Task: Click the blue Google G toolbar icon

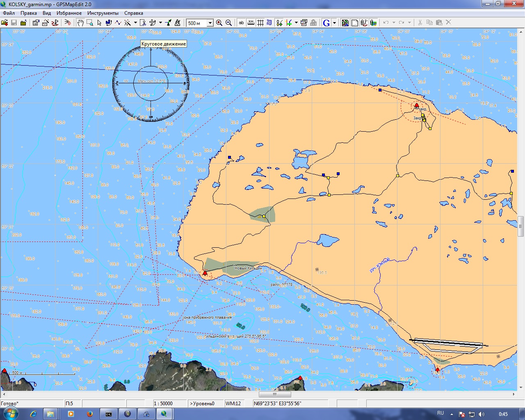Action: [x=326, y=23]
